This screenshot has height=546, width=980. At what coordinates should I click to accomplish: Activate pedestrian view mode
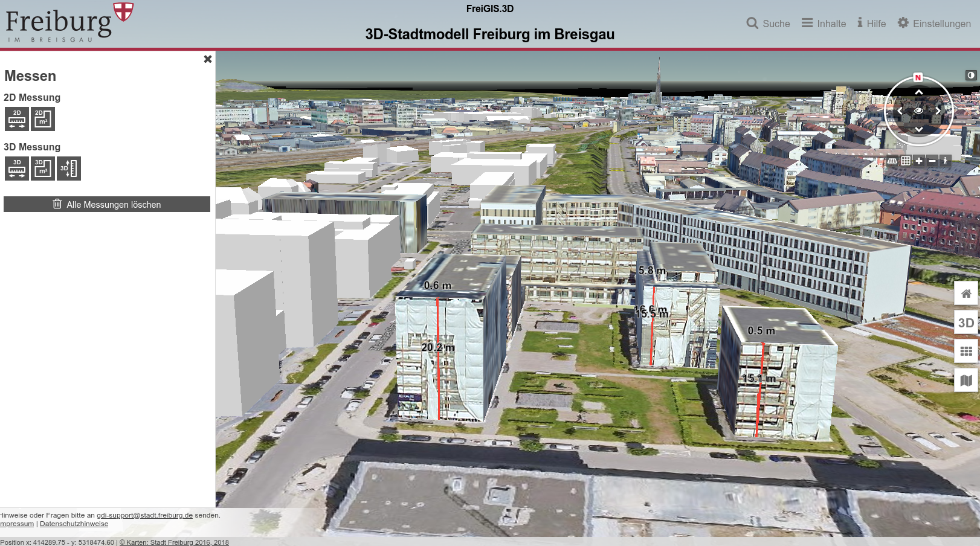946,161
